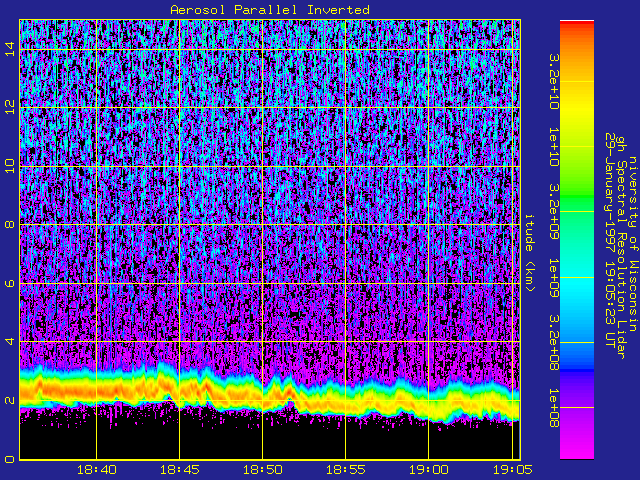640x480 pixels.
Task: Select the 18:45 time axis label
Action: (180, 470)
